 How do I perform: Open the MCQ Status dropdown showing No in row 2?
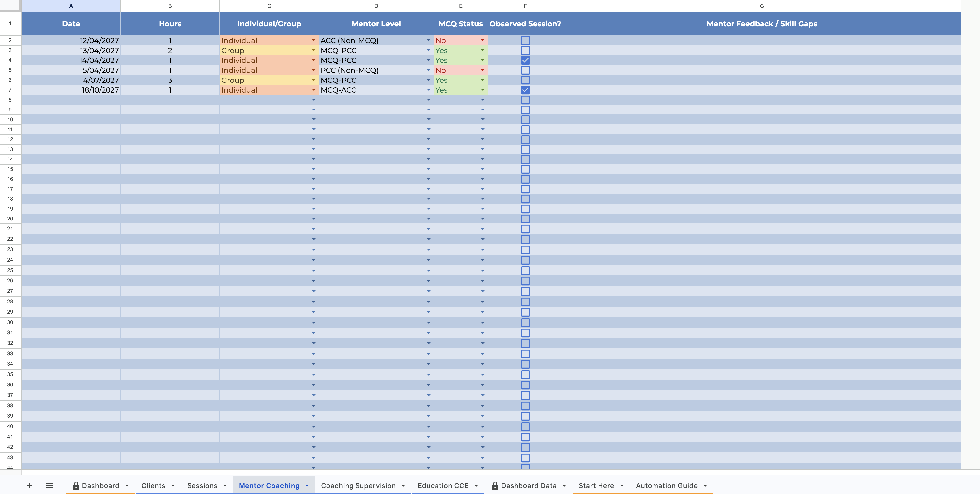pyautogui.click(x=482, y=40)
